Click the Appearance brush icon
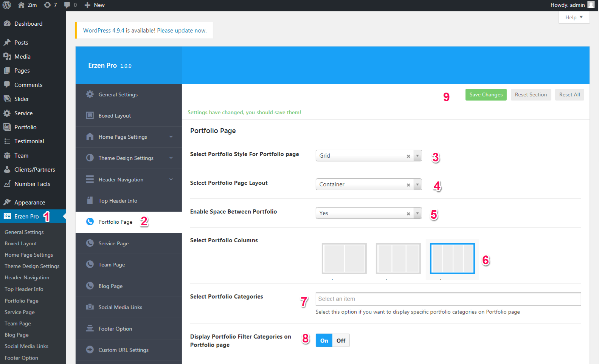This screenshot has height=364, width=599. click(x=7, y=202)
